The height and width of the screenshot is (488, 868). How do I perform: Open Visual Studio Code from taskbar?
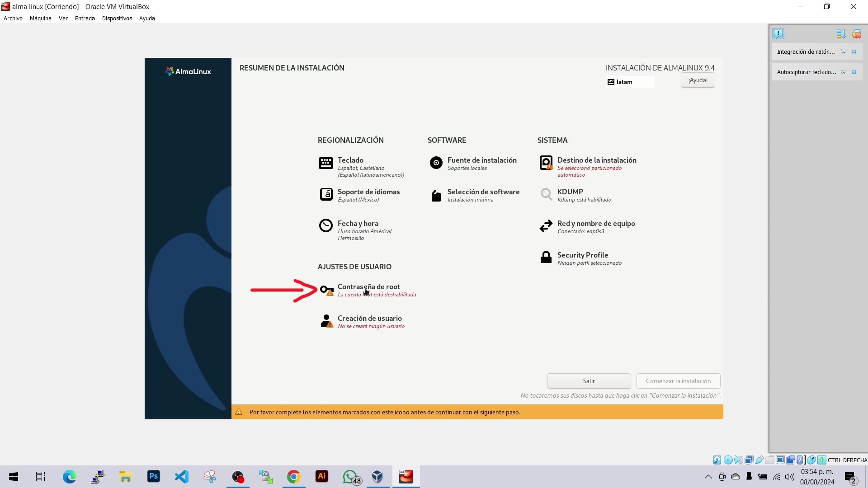[x=182, y=477]
